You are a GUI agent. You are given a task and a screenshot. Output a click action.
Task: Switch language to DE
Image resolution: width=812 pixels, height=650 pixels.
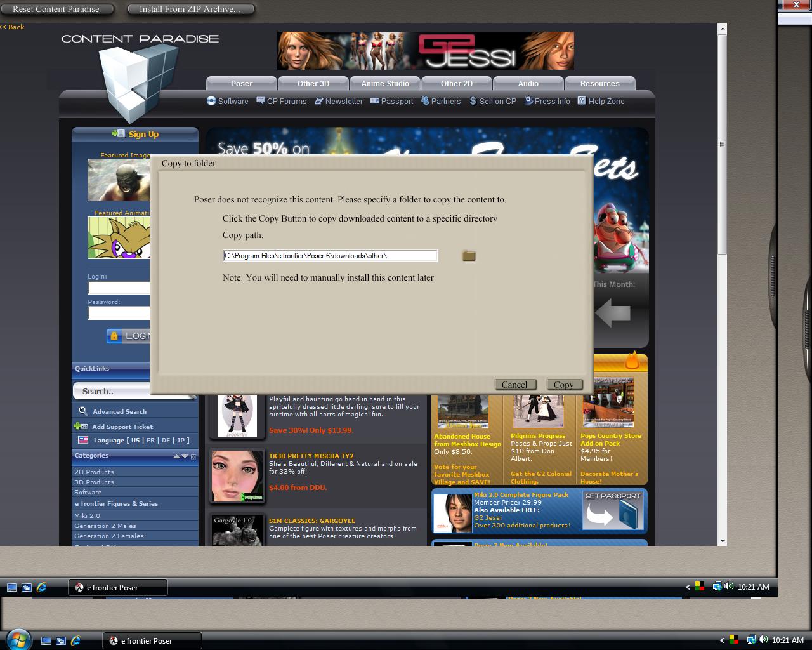pos(166,440)
